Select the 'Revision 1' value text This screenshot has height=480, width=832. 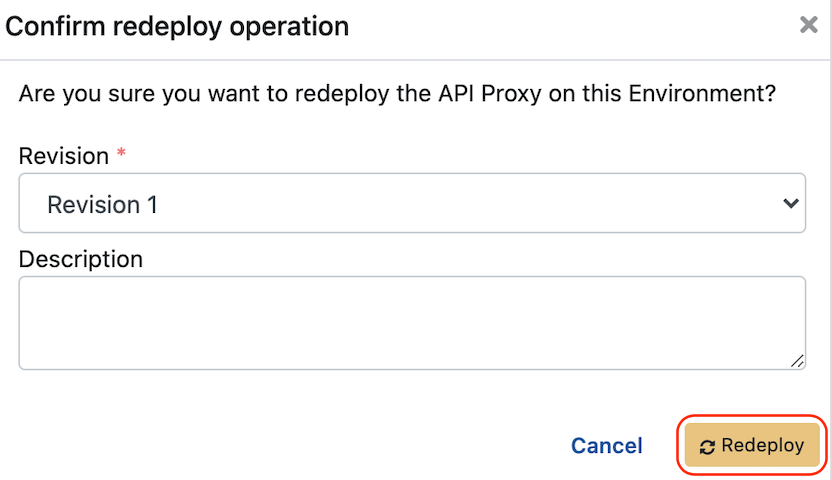pos(102,205)
